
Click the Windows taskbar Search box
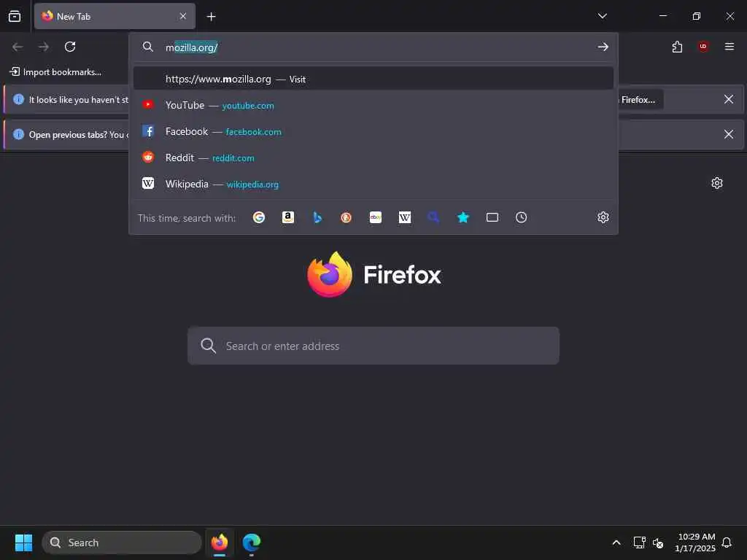click(x=122, y=542)
